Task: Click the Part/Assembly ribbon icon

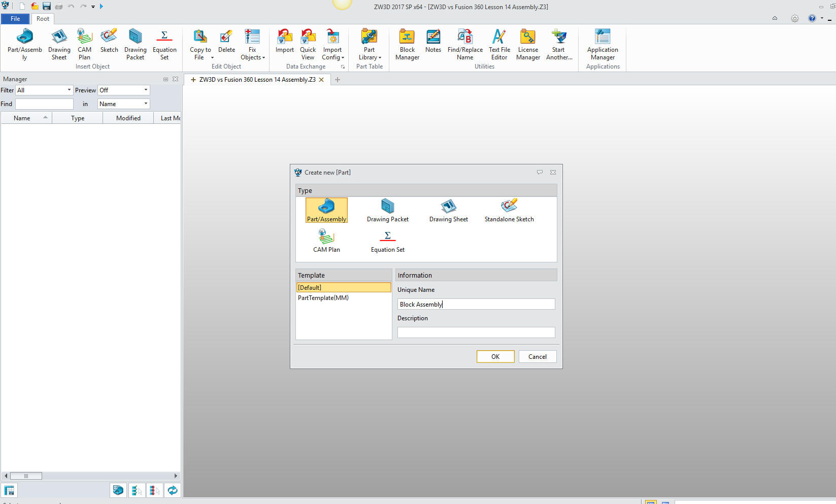Action: pos(24,44)
